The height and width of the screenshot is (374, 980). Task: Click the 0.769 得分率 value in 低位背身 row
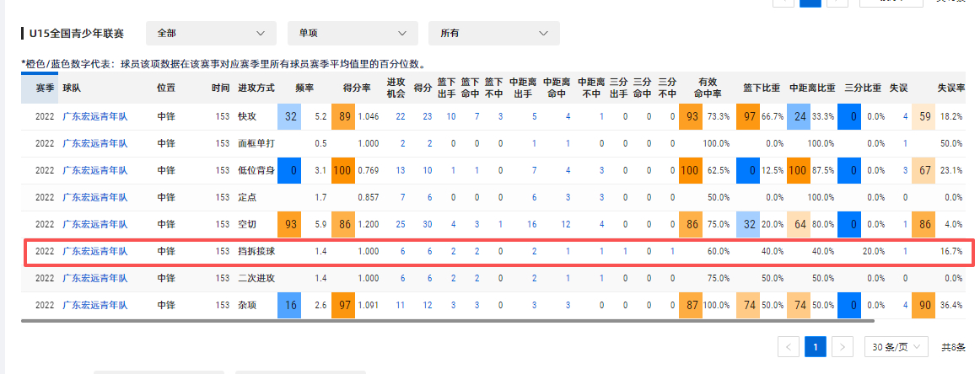(x=368, y=170)
